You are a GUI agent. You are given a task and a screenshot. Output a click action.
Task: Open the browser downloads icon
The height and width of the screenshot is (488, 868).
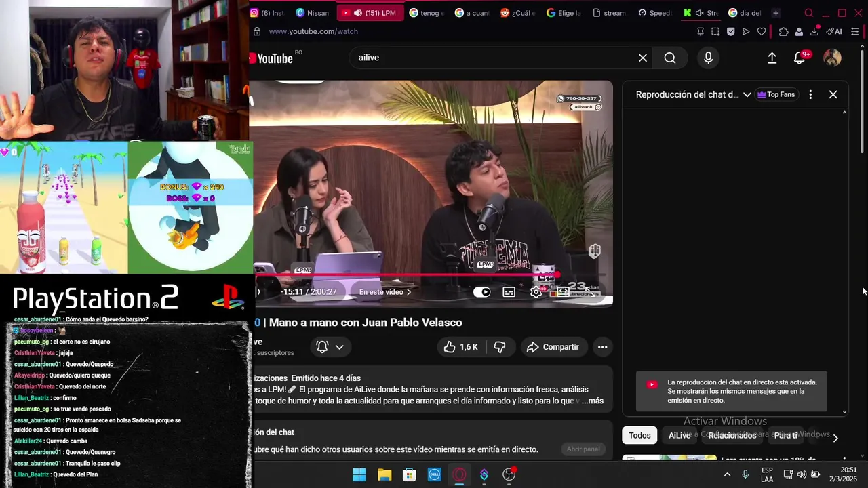(814, 31)
